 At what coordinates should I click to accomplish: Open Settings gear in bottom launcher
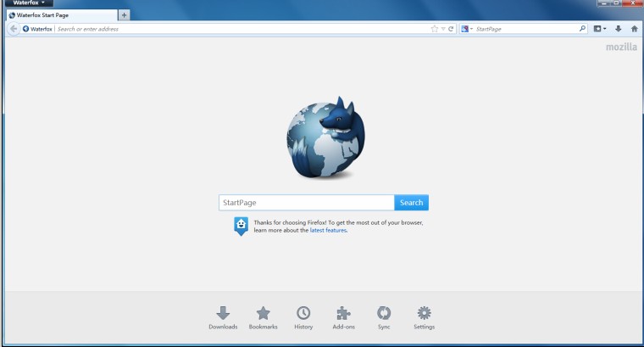click(425, 318)
